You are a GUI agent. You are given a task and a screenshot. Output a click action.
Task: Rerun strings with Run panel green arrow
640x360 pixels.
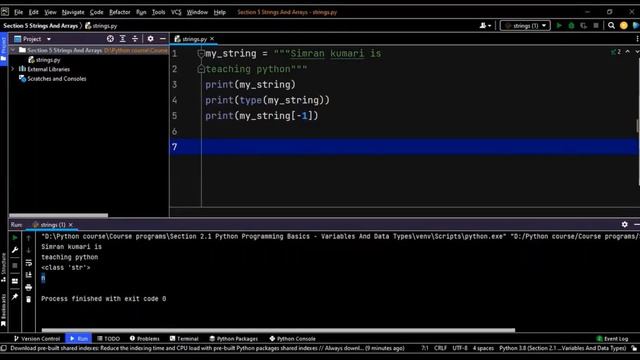pos(15,238)
